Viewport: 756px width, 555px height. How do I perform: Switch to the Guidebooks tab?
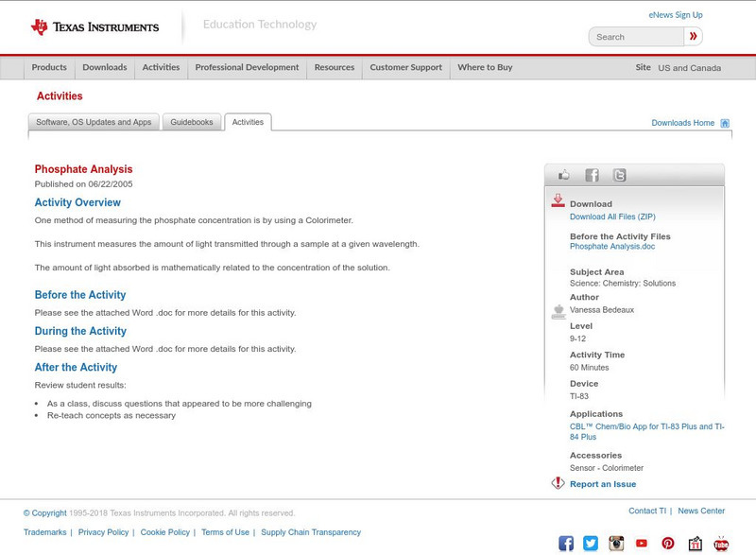(191, 121)
